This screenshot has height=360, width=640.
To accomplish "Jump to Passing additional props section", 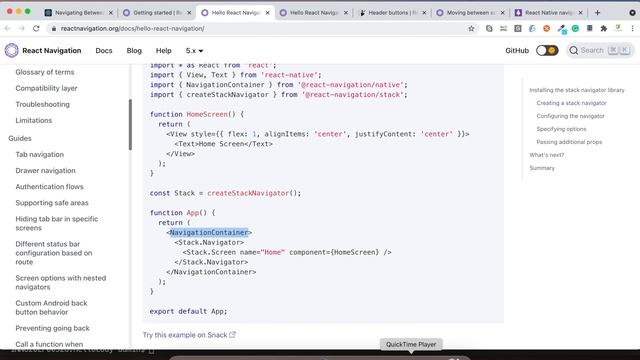I will click(569, 142).
